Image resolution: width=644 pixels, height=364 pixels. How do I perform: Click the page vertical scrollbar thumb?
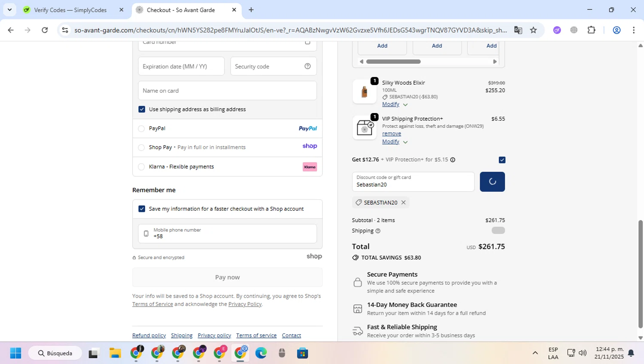[x=641, y=274]
